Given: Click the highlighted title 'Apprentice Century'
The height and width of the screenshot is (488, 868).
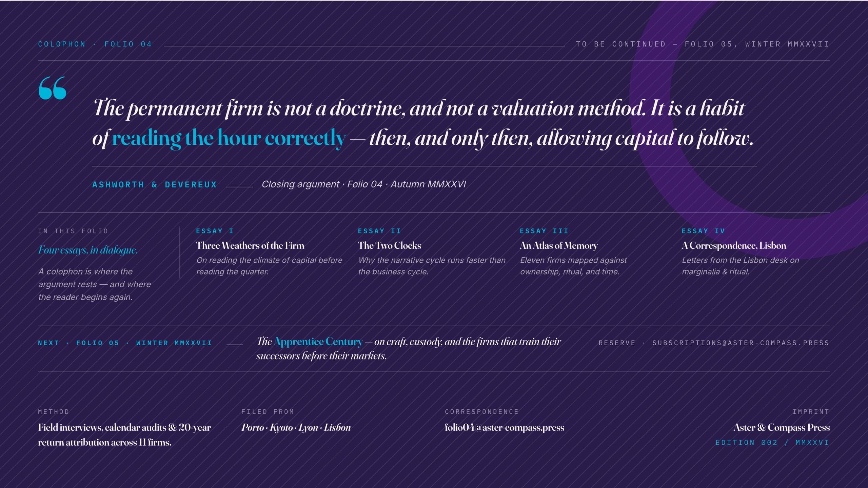Looking at the screenshot, I should point(318,342).
